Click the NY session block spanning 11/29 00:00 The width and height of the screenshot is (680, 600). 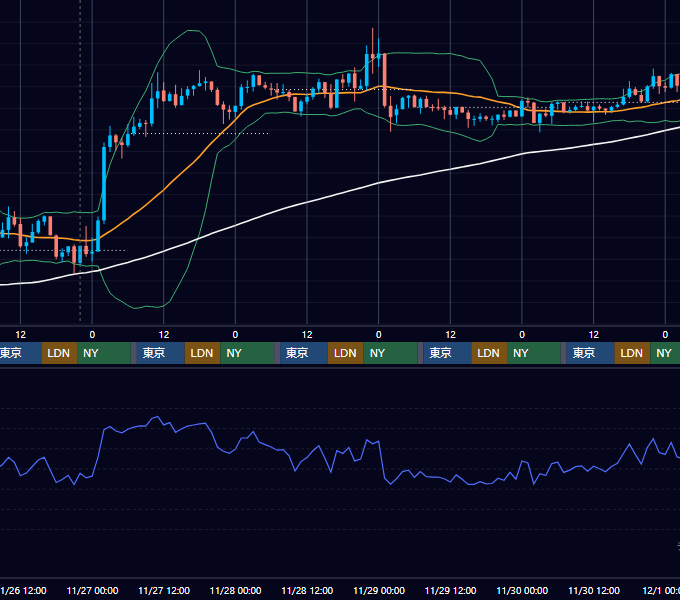point(390,353)
